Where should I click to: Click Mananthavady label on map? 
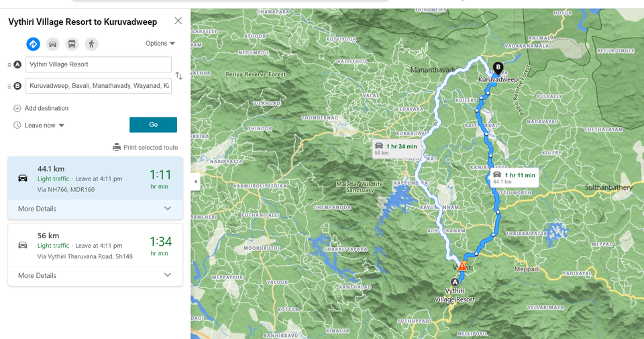[433, 70]
